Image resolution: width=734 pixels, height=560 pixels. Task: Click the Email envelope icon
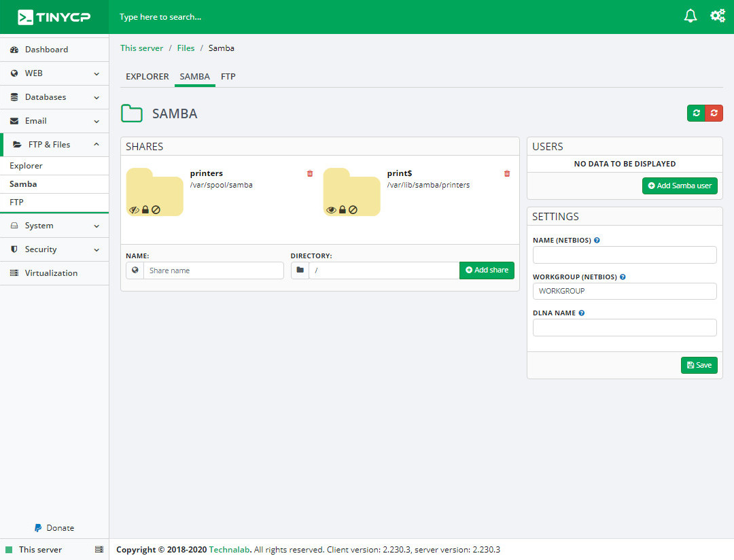pyautogui.click(x=14, y=121)
